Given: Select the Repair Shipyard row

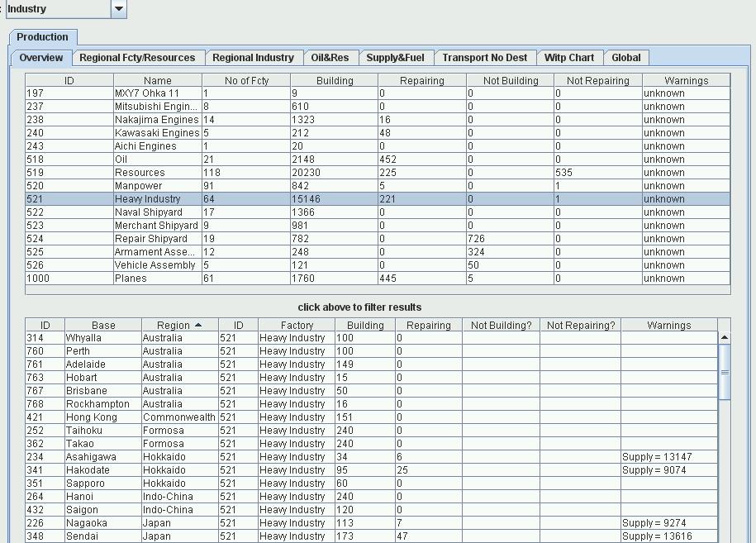Looking at the screenshot, I should [378, 239].
